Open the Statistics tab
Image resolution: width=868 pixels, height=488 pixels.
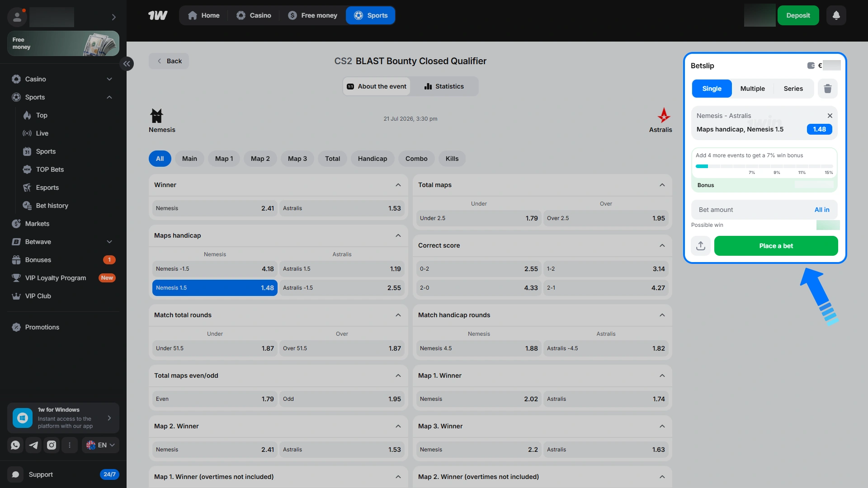pyautogui.click(x=444, y=86)
